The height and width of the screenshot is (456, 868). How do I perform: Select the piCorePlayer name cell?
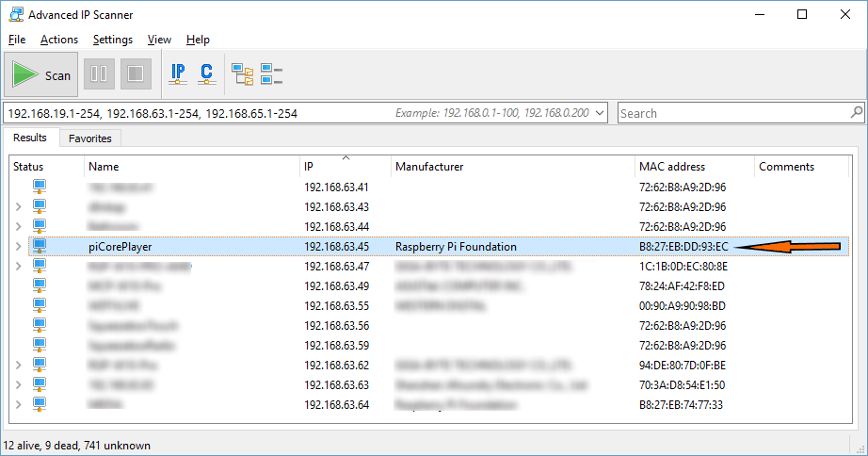pyautogui.click(x=121, y=247)
